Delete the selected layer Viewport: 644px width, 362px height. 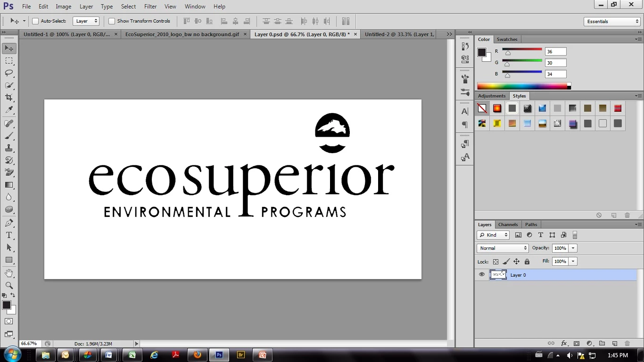(627, 344)
